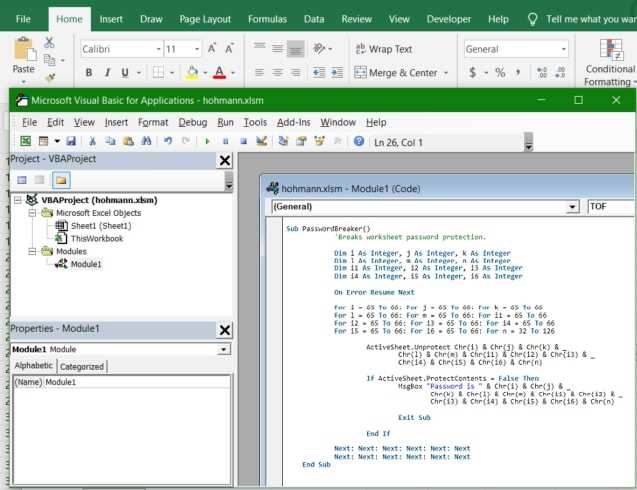Image resolution: width=637 pixels, height=490 pixels.
Task: Decrease indent in Excel ribbon
Action: [x=319, y=73]
